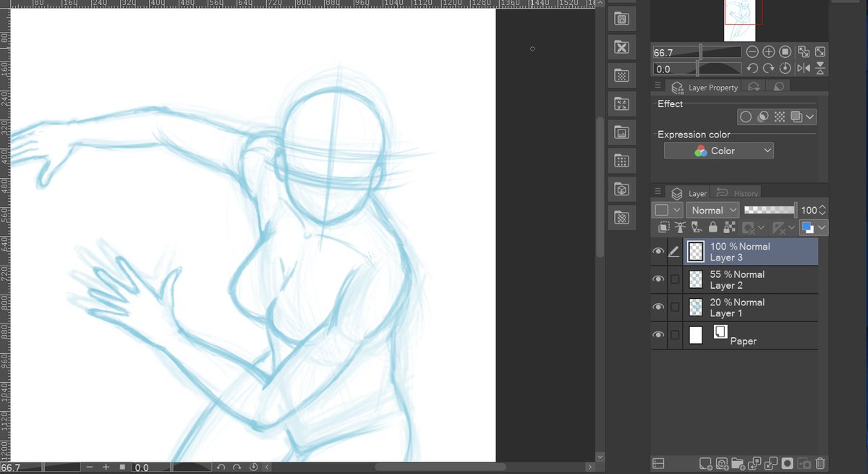
Task: Open the Normal blending mode dropdown
Action: click(712, 210)
